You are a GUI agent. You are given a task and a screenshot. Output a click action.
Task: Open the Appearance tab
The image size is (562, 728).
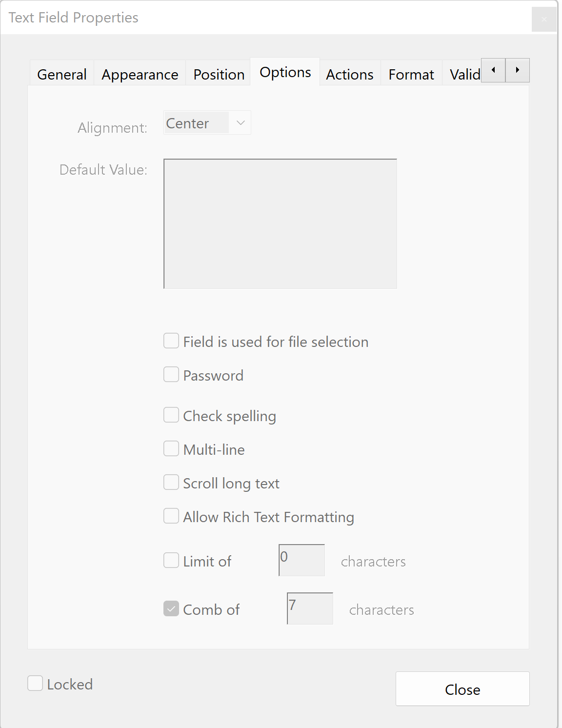click(140, 74)
